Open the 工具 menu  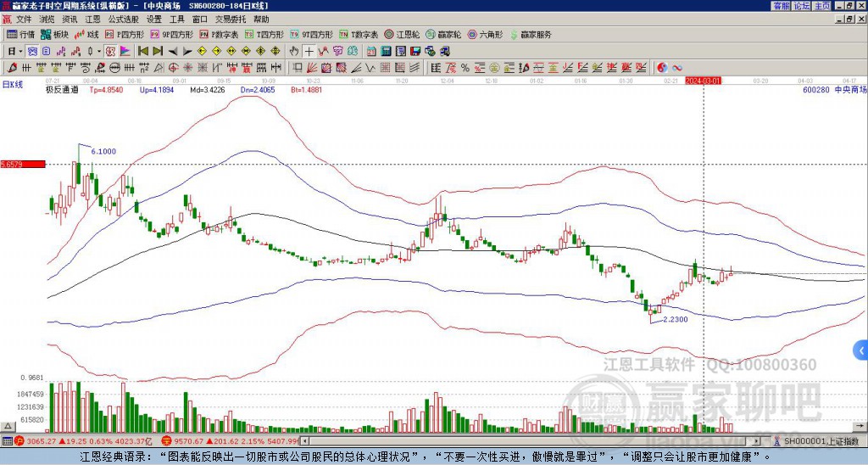176,20
